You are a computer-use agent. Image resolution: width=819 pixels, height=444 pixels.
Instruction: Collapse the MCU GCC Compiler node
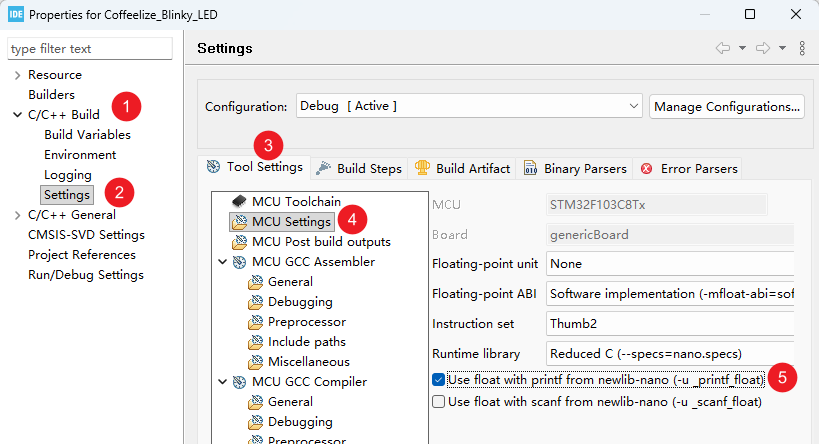click(x=222, y=381)
